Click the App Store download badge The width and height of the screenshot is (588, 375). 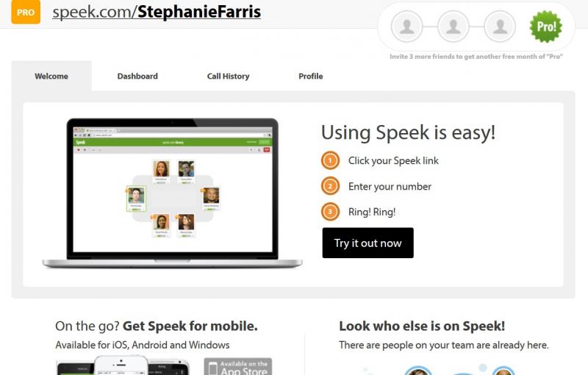coord(238,366)
